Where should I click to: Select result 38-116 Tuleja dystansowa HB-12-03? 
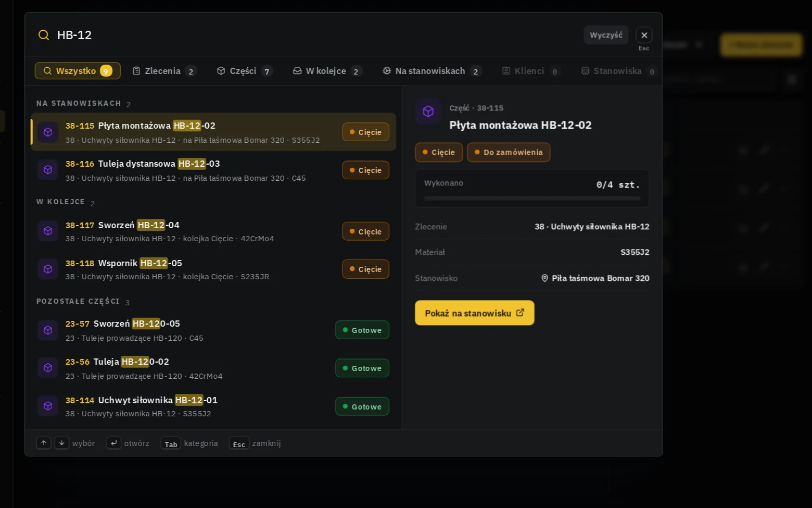click(x=213, y=170)
